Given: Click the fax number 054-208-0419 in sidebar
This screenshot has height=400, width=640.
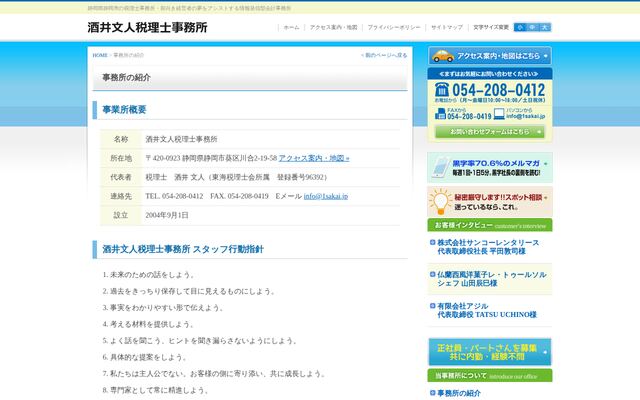Looking at the screenshot, I should [x=469, y=116].
